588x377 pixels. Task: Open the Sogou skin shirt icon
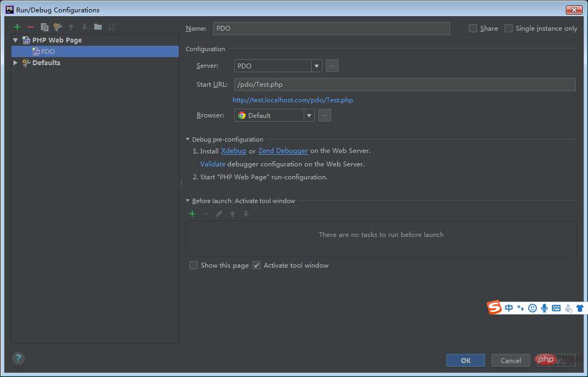[580, 308]
